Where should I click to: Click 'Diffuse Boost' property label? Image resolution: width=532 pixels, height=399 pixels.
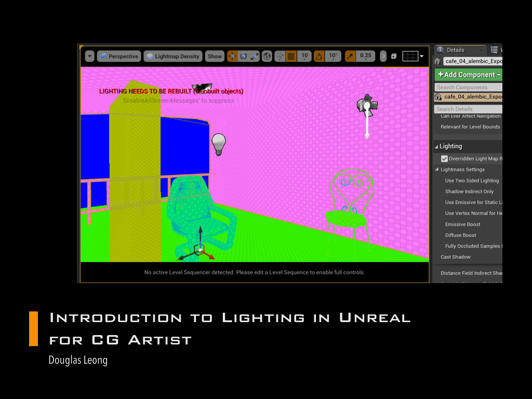coord(460,235)
